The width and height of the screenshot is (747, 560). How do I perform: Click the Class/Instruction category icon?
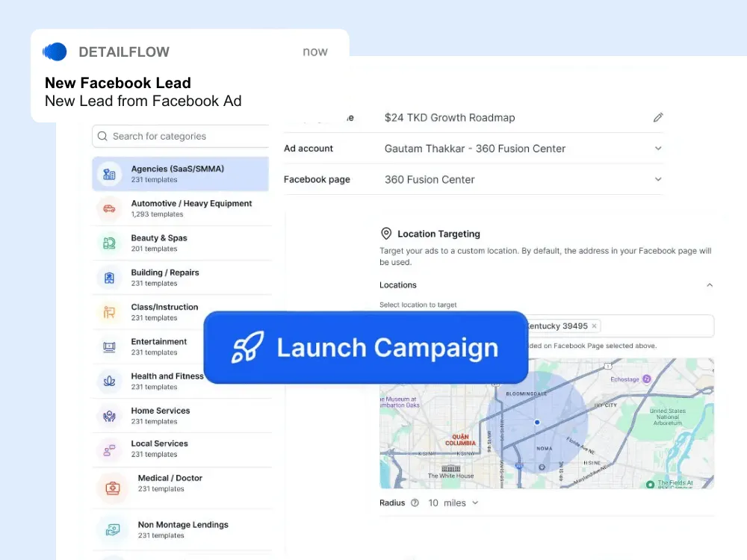[109, 312]
